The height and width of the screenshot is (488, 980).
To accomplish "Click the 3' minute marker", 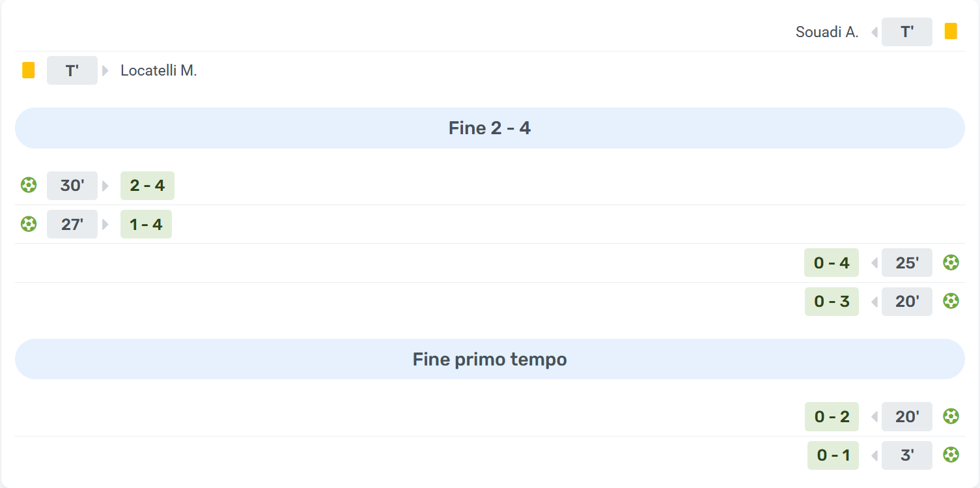I will 906,455.
